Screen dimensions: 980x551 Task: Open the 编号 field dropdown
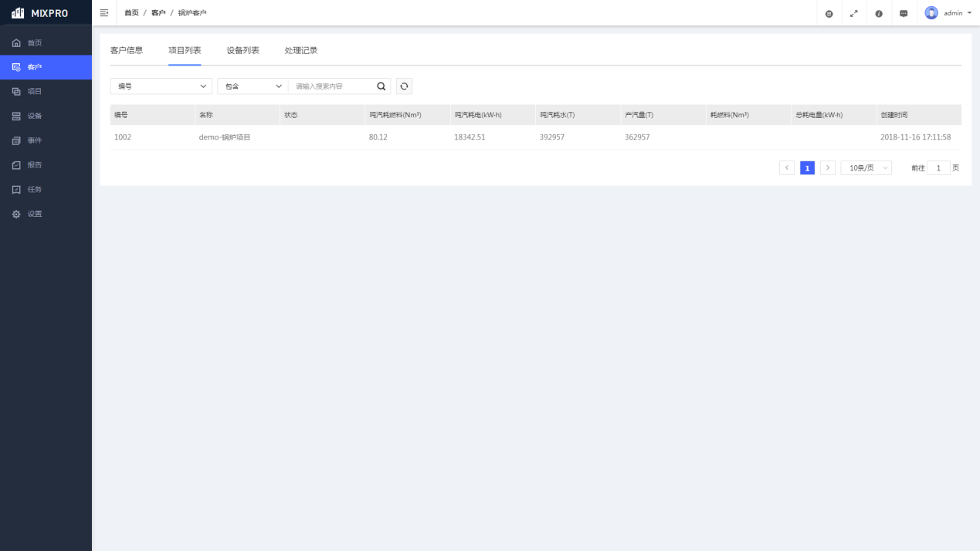(161, 86)
